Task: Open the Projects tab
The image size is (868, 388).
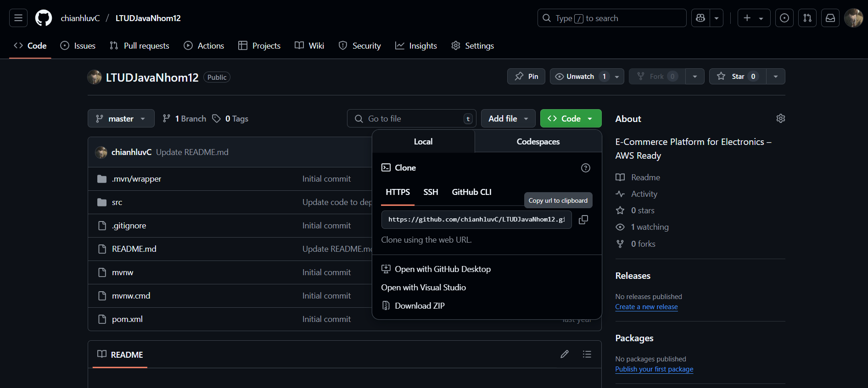Action: 259,46
